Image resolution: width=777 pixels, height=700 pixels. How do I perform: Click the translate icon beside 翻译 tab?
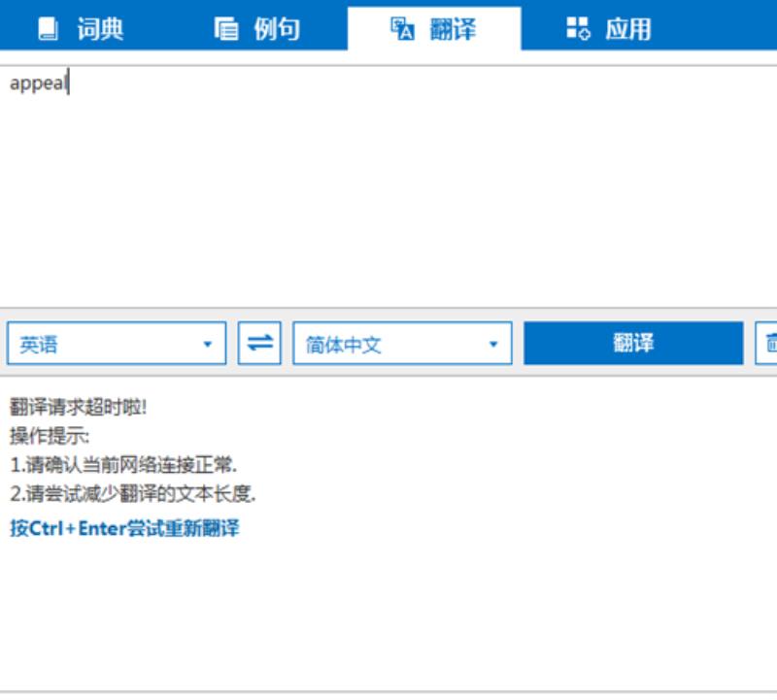click(402, 28)
